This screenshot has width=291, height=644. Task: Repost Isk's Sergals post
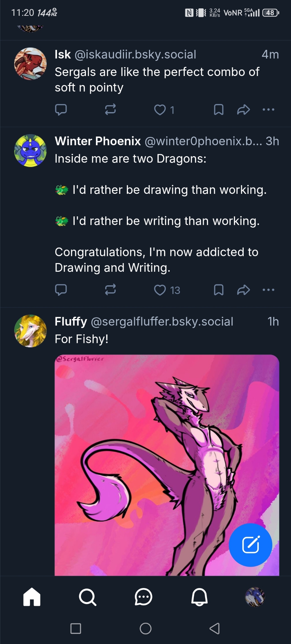(x=110, y=110)
